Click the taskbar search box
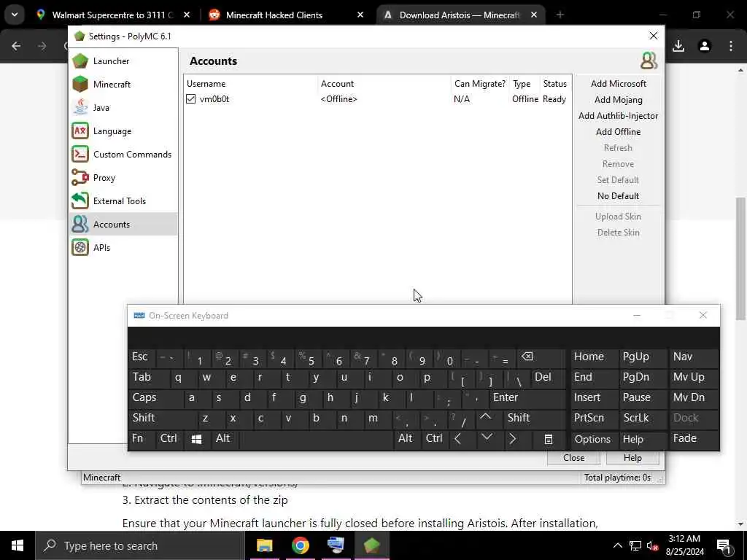Screen dimensions: 747x560 tap(140, 545)
